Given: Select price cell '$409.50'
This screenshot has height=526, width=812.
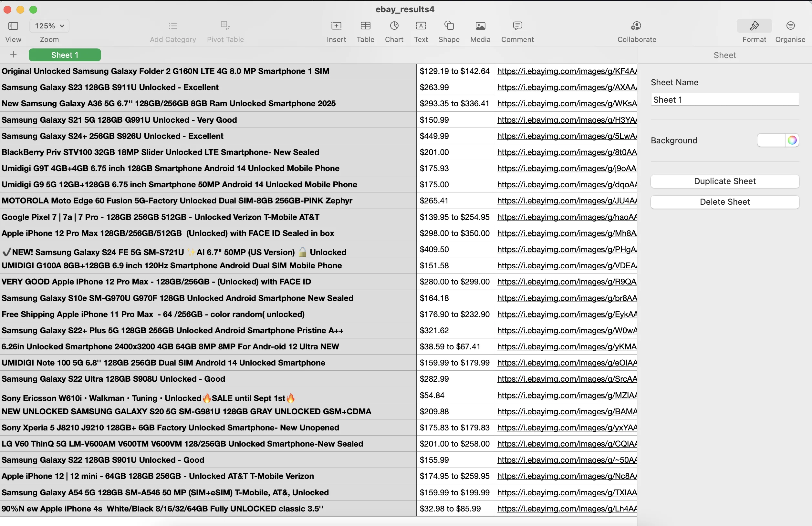Looking at the screenshot, I should point(455,249).
